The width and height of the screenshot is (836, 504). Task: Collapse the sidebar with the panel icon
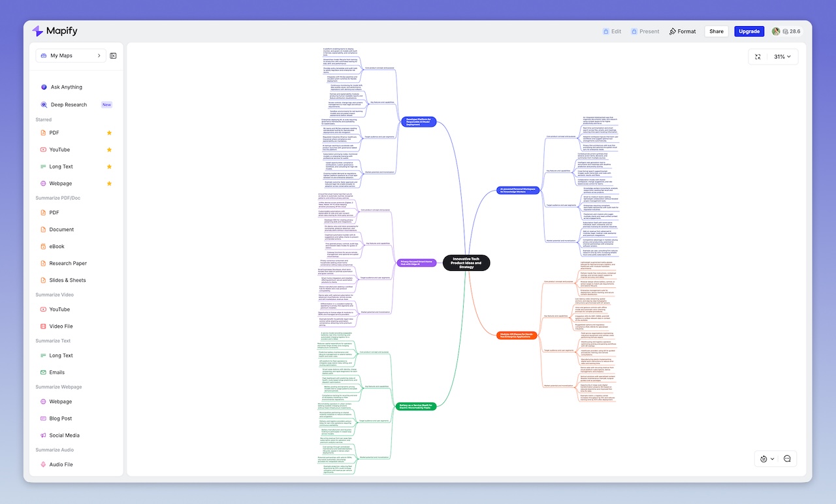[x=113, y=55]
